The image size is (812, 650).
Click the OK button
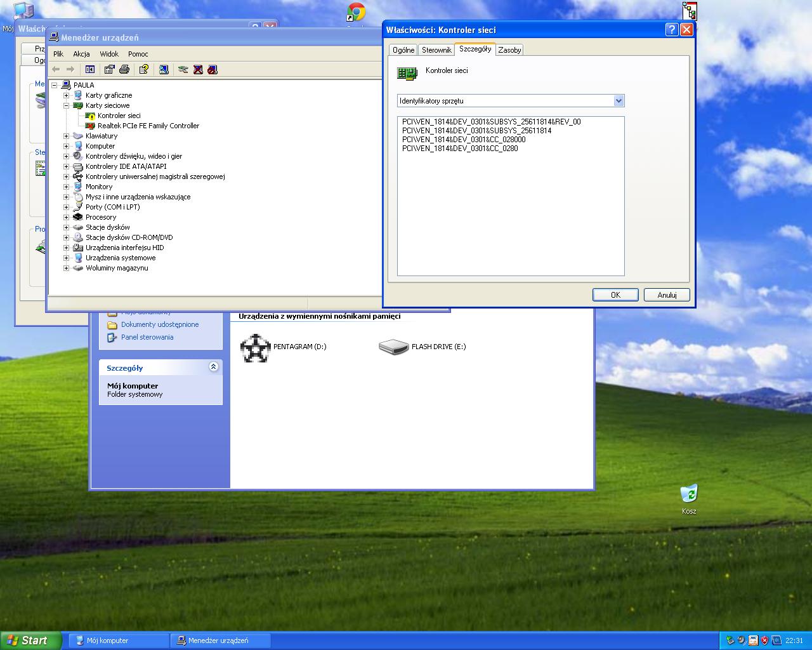tap(615, 295)
